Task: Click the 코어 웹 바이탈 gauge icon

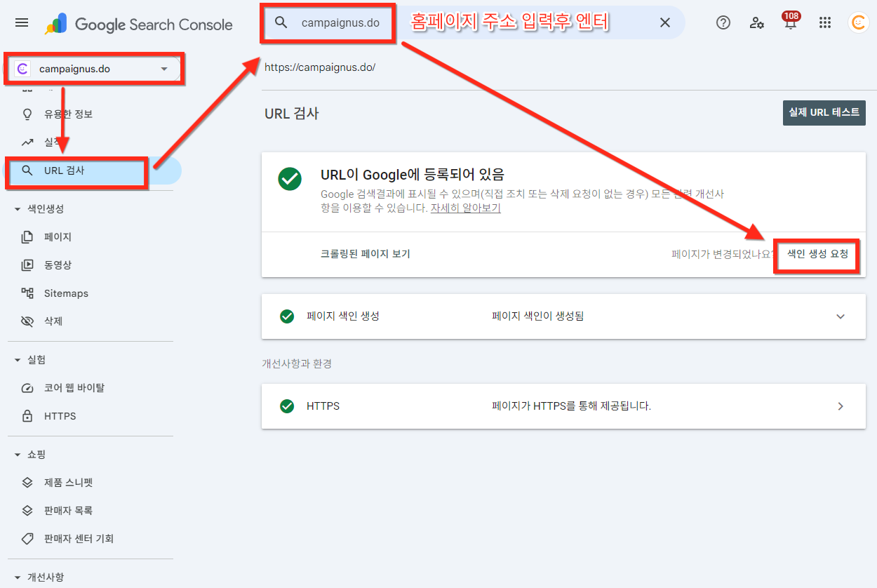Action: pyautogui.click(x=27, y=388)
